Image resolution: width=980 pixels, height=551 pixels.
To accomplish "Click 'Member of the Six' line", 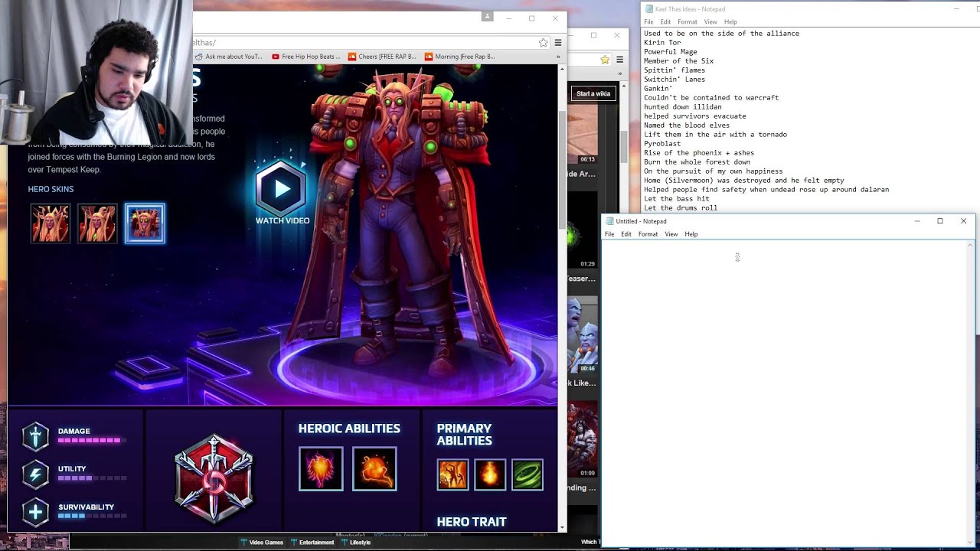I will 678,61.
